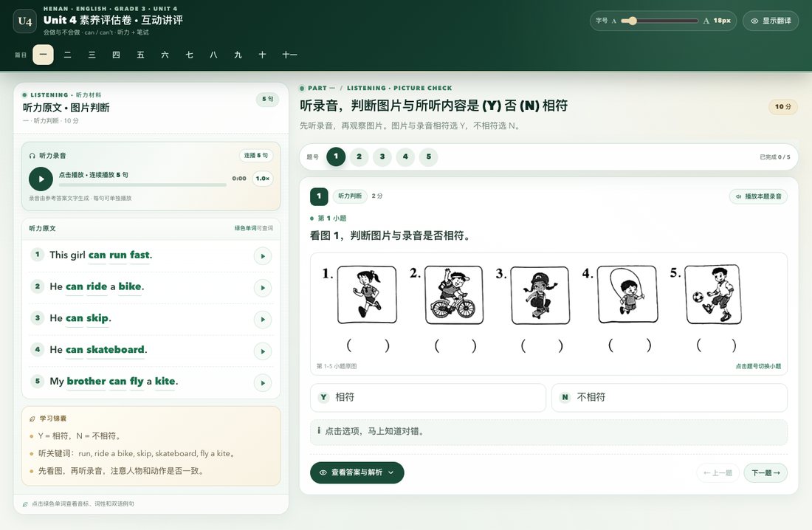The height and width of the screenshot is (530, 812).
Task: Look up the green word 'ride'
Action: click(x=96, y=286)
